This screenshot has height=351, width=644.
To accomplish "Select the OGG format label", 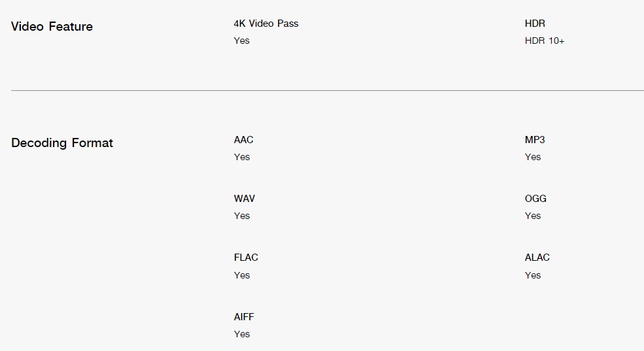I will point(535,199).
